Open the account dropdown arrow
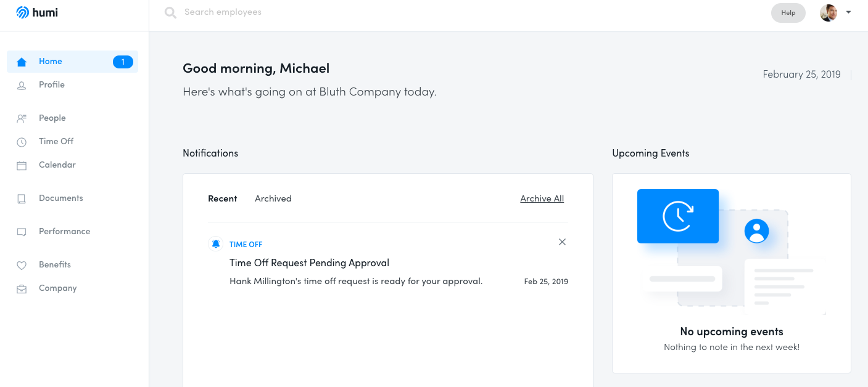The height and width of the screenshot is (387, 868). pyautogui.click(x=849, y=12)
